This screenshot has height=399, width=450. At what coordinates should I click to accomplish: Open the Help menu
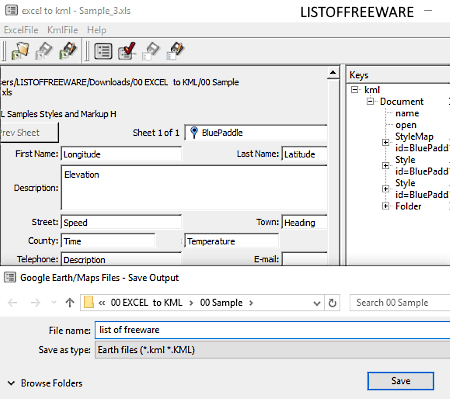pos(97,30)
